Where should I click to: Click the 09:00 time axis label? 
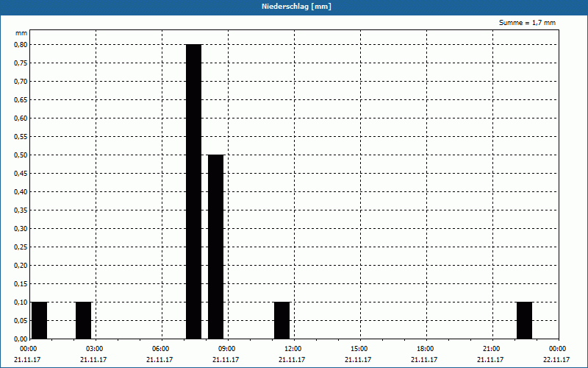pos(226,349)
